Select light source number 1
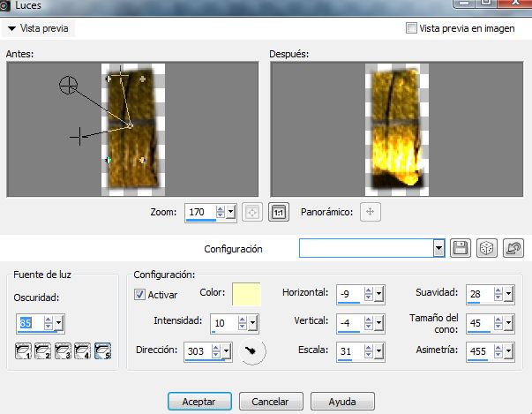Image resolution: width=532 pixels, height=414 pixels. [x=24, y=351]
